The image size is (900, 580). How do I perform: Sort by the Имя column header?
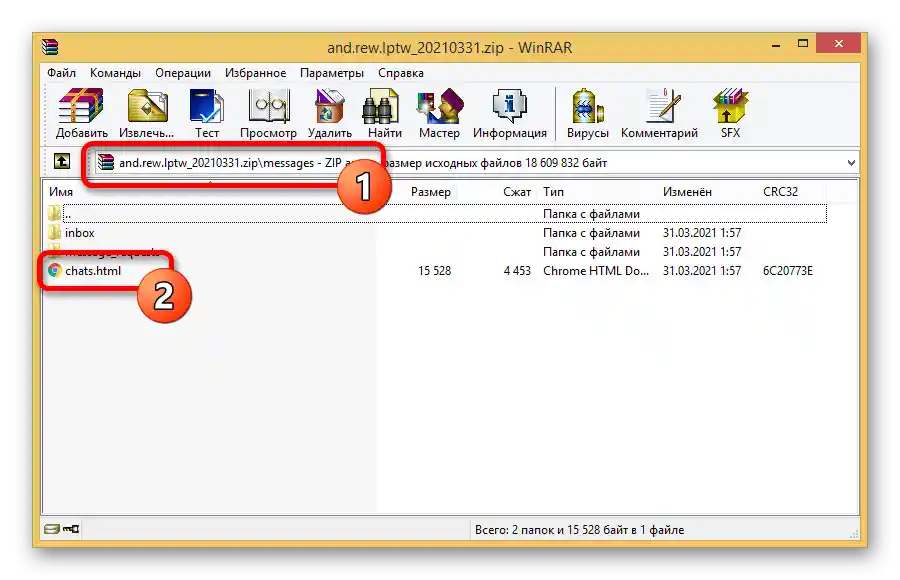click(60, 192)
